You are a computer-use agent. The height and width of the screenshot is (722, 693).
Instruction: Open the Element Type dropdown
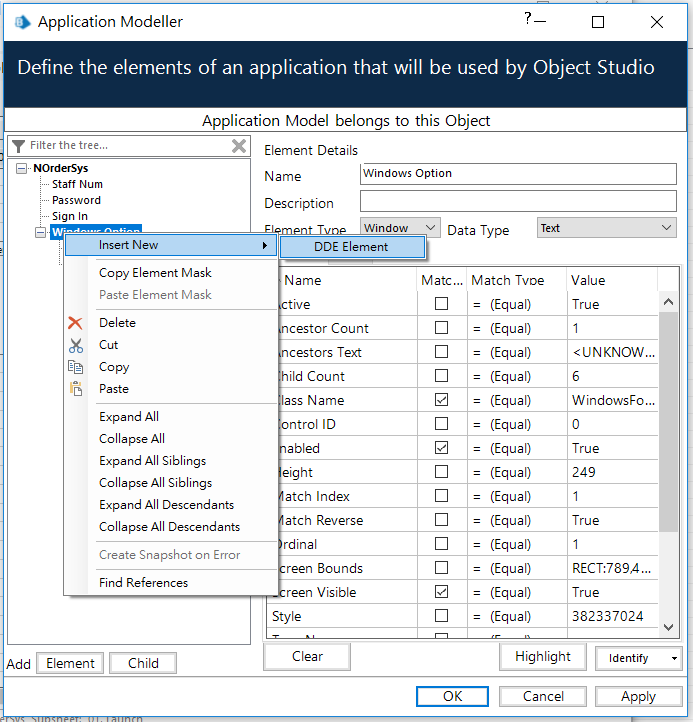tap(430, 227)
